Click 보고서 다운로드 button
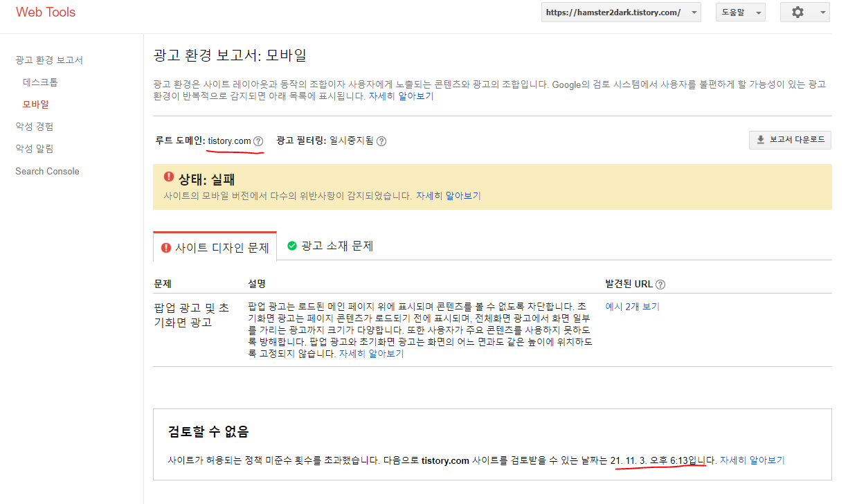 coord(790,140)
